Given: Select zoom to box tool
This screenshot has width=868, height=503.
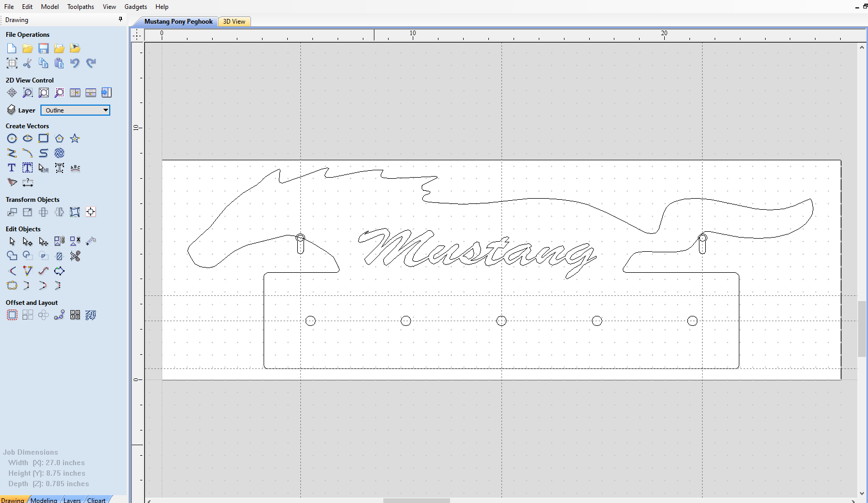Looking at the screenshot, I should (x=27, y=93).
